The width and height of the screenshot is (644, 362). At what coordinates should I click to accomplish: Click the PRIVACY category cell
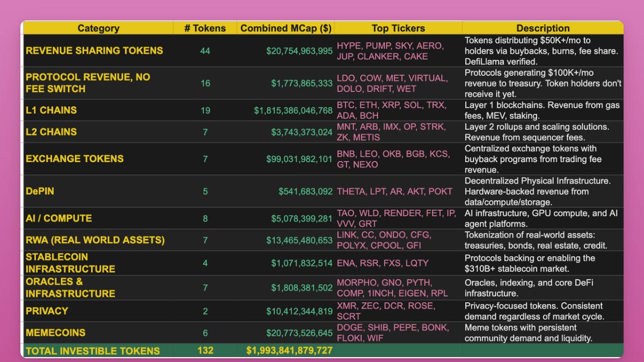98,311
